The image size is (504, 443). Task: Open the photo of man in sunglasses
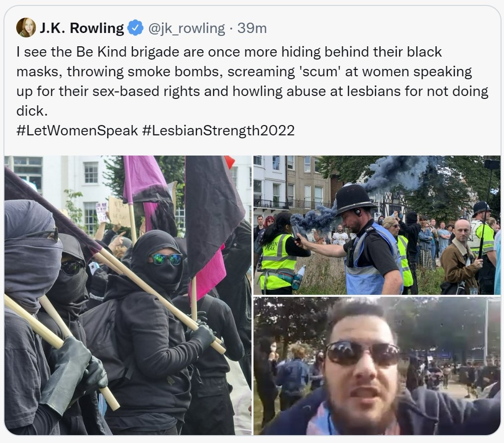coord(377,366)
